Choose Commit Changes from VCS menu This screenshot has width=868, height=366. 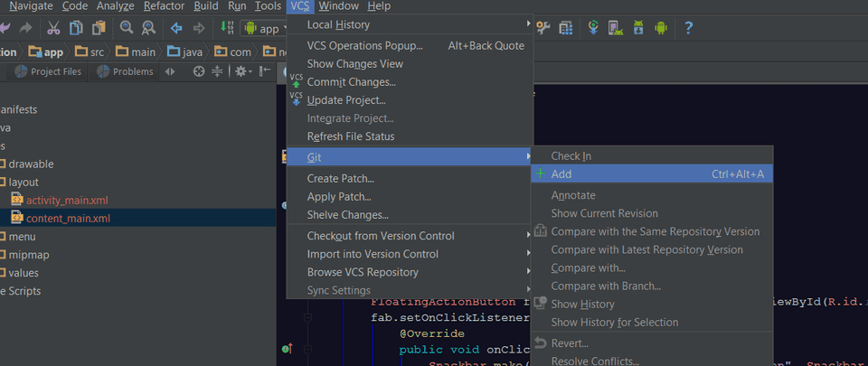tap(351, 82)
